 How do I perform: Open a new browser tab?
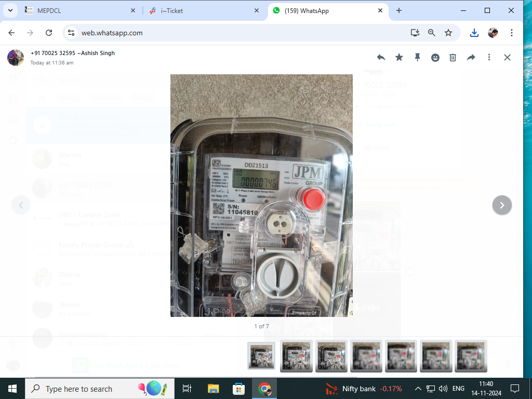[399, 10]
